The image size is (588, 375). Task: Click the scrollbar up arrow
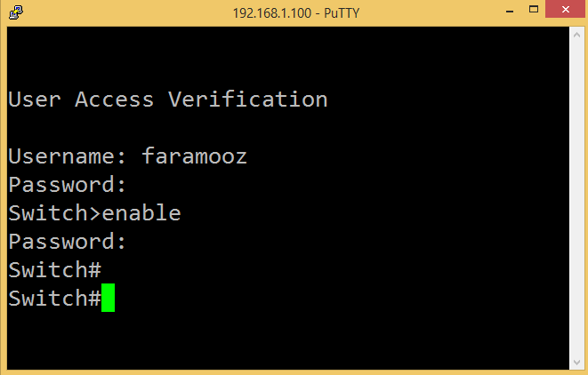coord(576,35)
